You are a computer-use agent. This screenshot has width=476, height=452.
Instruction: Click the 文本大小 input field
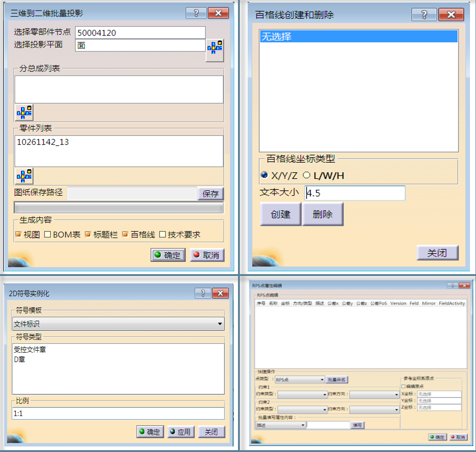coord(355,193)
